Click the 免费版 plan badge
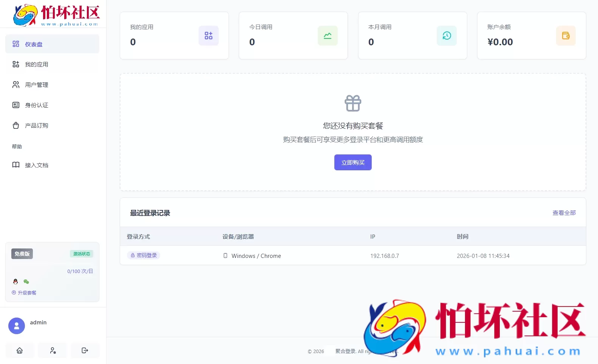 [22, 254]
